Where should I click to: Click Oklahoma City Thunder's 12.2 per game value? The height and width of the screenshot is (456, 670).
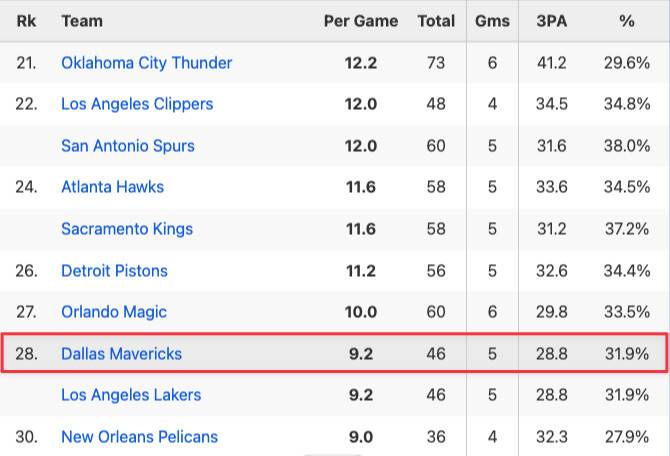tap(360, 63)
